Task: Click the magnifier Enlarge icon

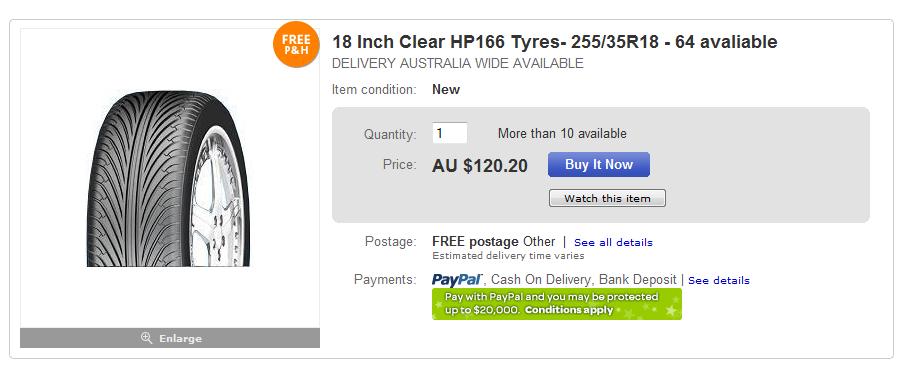Action: click(x=146, y=338)
